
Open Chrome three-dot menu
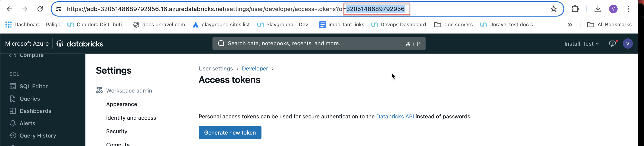point(628,9)
